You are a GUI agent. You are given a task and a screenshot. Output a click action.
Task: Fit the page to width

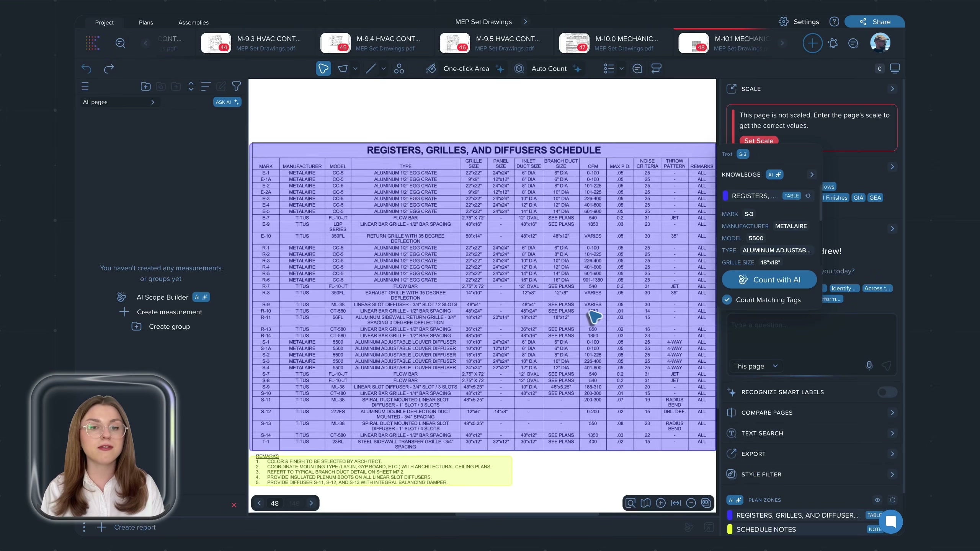click(676, 503)
